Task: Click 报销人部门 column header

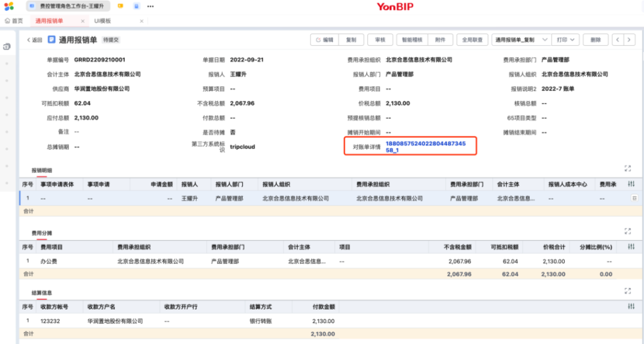Action: (x=229, y=185)
